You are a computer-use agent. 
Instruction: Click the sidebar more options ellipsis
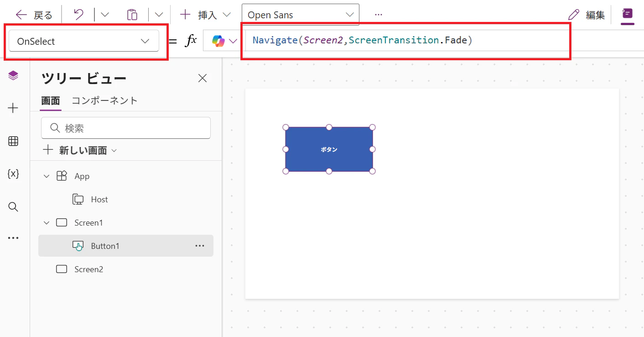tap(13, 238)
